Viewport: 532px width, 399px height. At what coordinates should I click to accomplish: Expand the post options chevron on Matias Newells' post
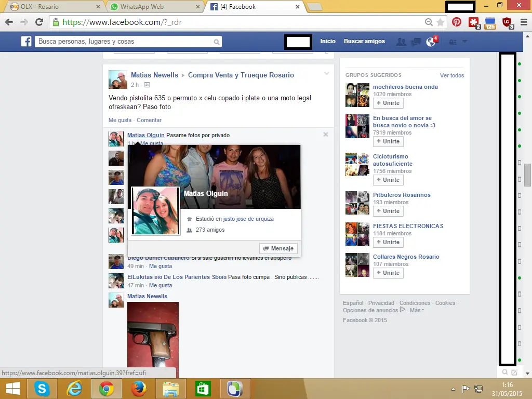coord(327,73)
